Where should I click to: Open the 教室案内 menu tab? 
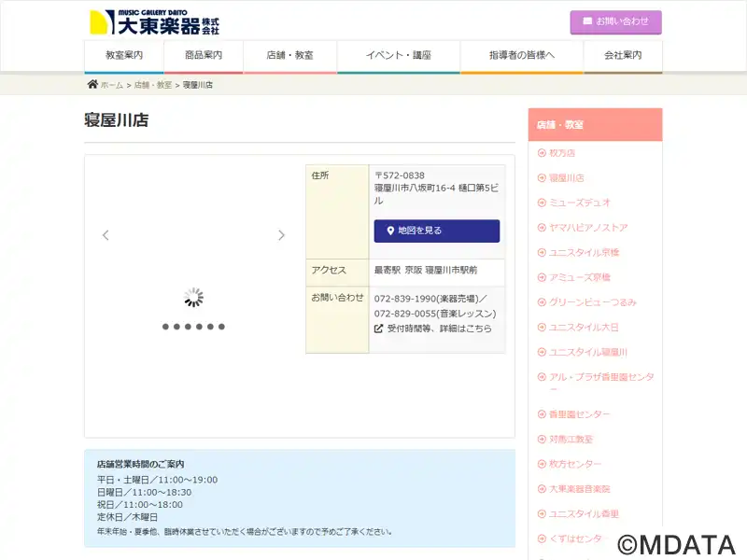pos(124,56)
